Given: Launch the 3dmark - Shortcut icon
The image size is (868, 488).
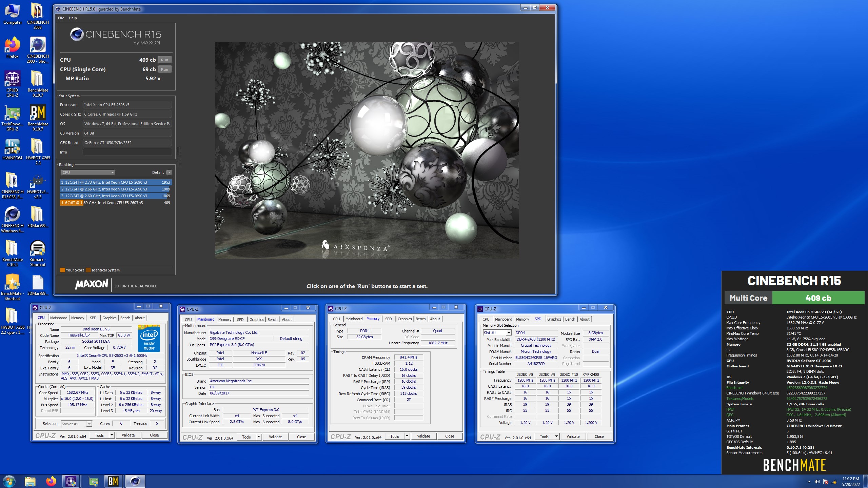Looking at the screenshot, I should pyautogui.click(x=38, y=253).
